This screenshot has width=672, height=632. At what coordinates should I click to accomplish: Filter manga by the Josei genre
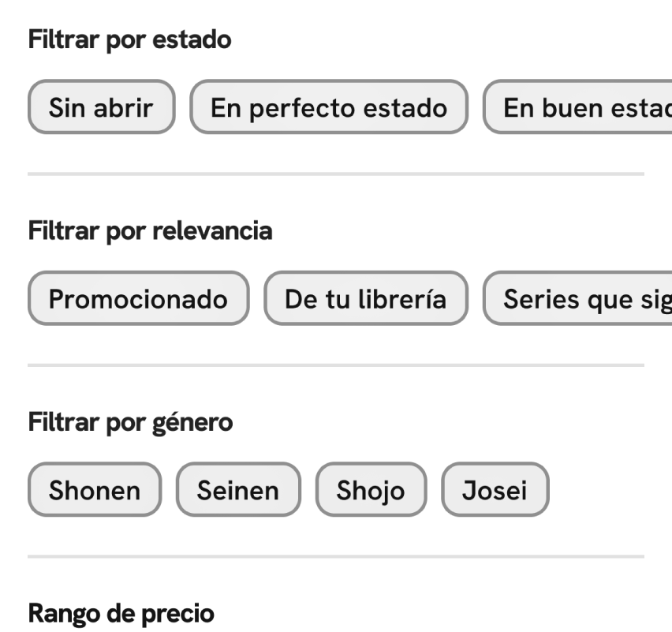pos(494,489)
